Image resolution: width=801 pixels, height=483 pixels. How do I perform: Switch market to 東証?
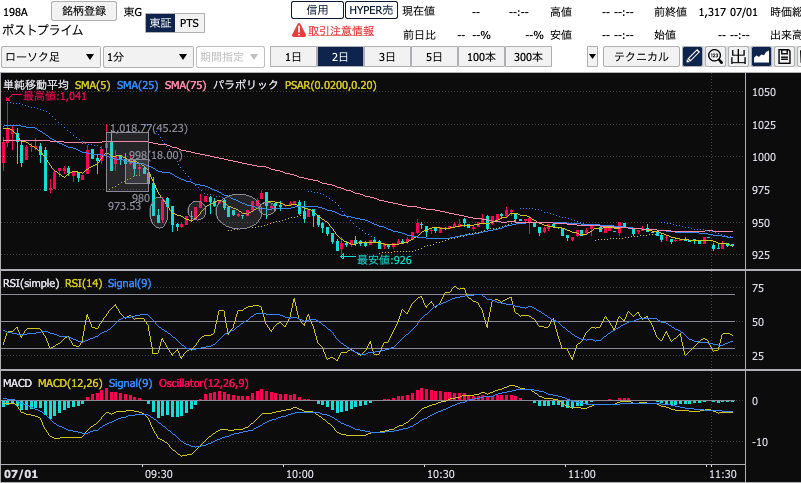click(x=160, y=23)
